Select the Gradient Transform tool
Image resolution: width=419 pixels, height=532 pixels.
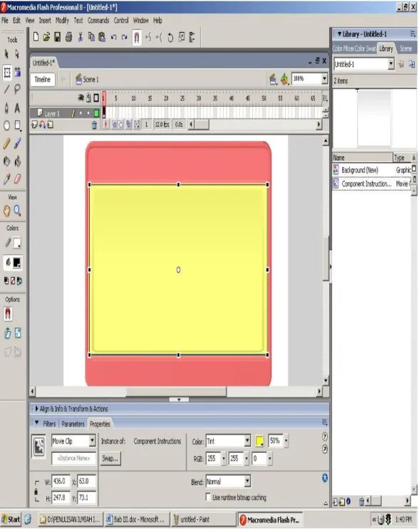[x=17, y=72]
